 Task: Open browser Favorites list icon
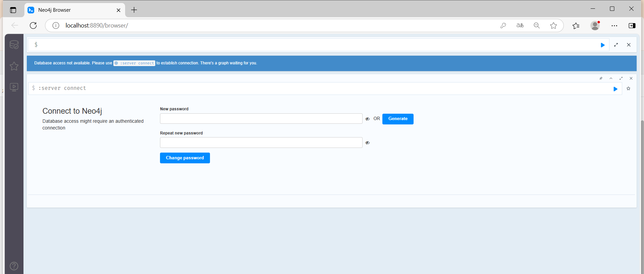[576, 25]
